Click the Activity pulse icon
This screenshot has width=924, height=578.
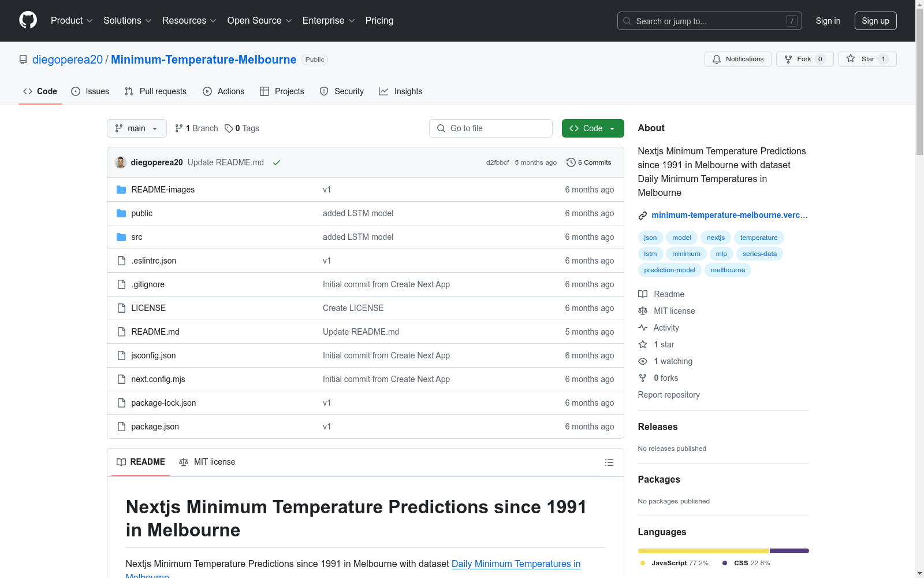tap(643, 328)
